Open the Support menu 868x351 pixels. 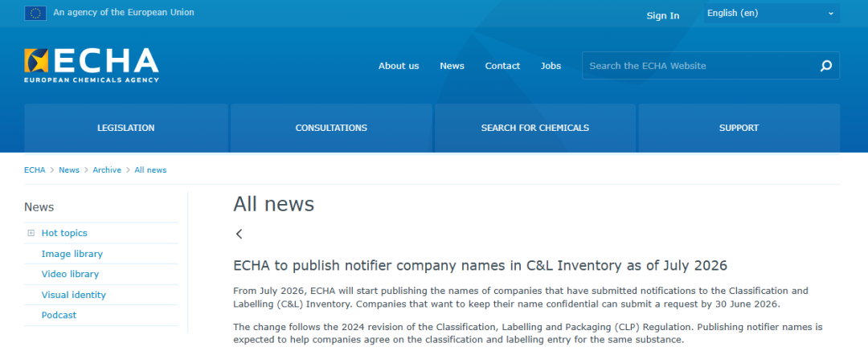click(739, 128)
